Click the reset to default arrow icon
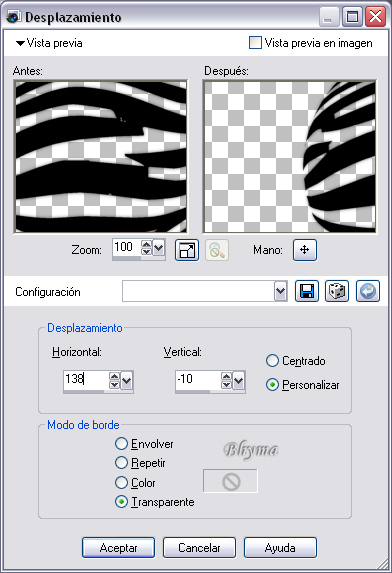The width and height of the screenshot is (392, 573). (x=368, y=291)
